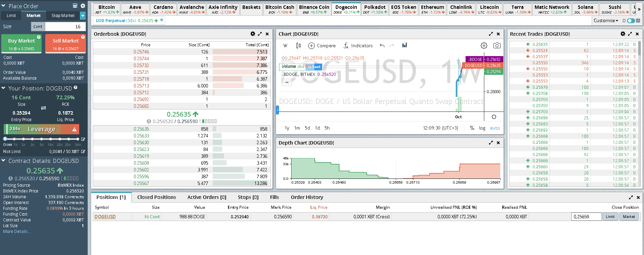Switch to the Ethereum instrument tab
The image size is (644, 255).
(x=433, y=9)
